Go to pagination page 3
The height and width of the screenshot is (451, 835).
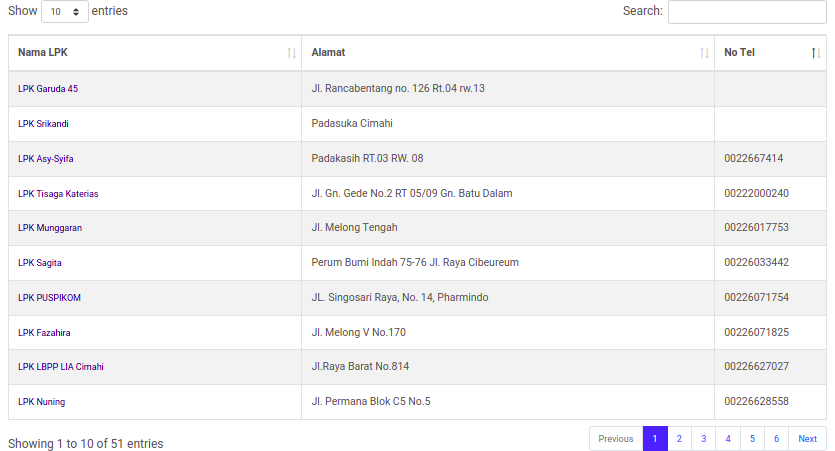[703, 439]
